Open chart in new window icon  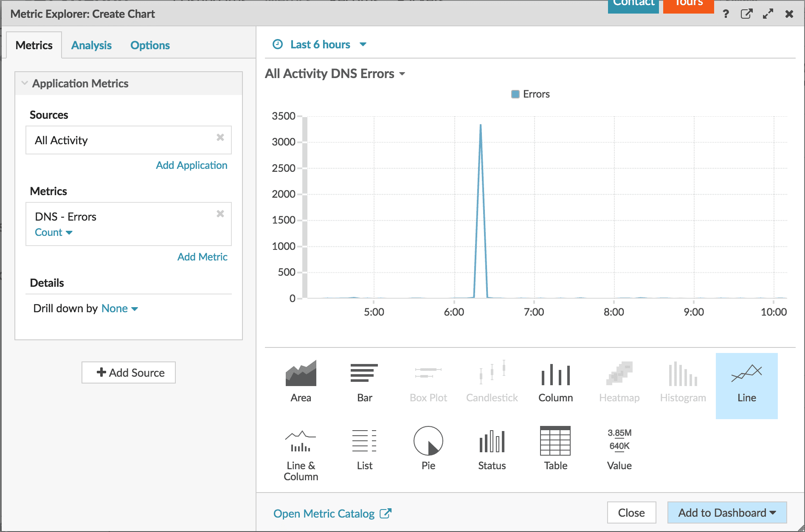(x=746, y=14)
